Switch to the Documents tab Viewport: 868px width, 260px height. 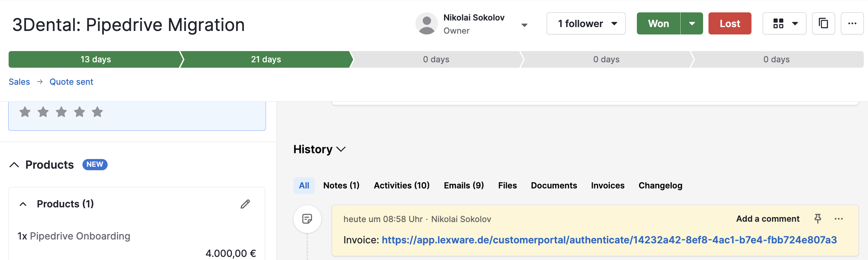554,185
